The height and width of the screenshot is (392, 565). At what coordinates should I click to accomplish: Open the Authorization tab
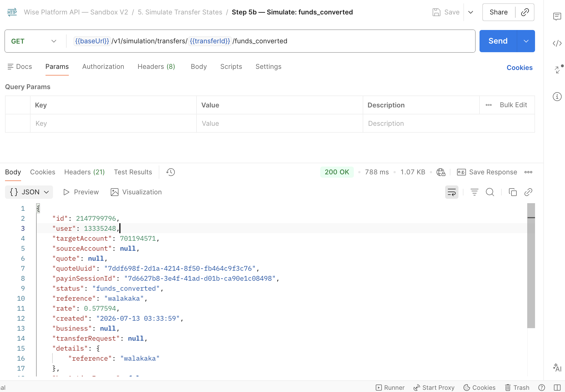point(103,67)
